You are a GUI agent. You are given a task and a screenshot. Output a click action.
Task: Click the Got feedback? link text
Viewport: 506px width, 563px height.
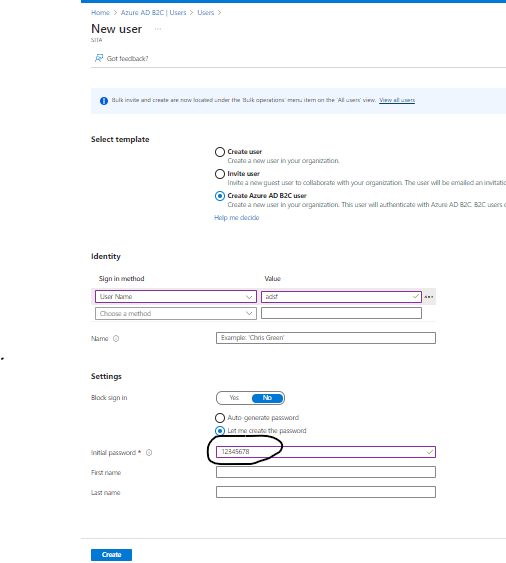click(x=127, y=59)
